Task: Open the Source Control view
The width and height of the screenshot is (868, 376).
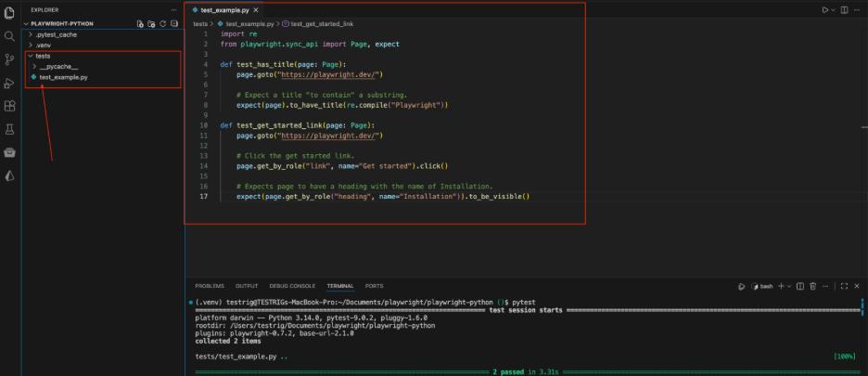Action: [x=9, y=58]
